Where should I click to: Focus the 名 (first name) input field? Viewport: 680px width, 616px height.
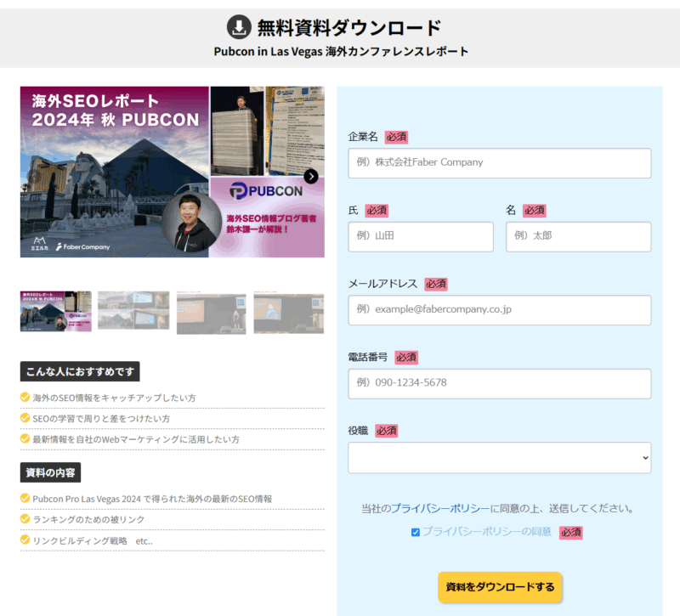[578, 237]
